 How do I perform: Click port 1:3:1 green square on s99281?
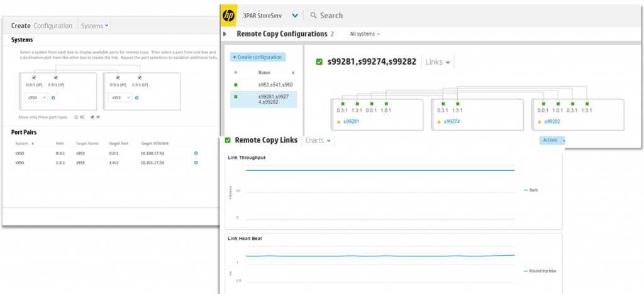357,104
